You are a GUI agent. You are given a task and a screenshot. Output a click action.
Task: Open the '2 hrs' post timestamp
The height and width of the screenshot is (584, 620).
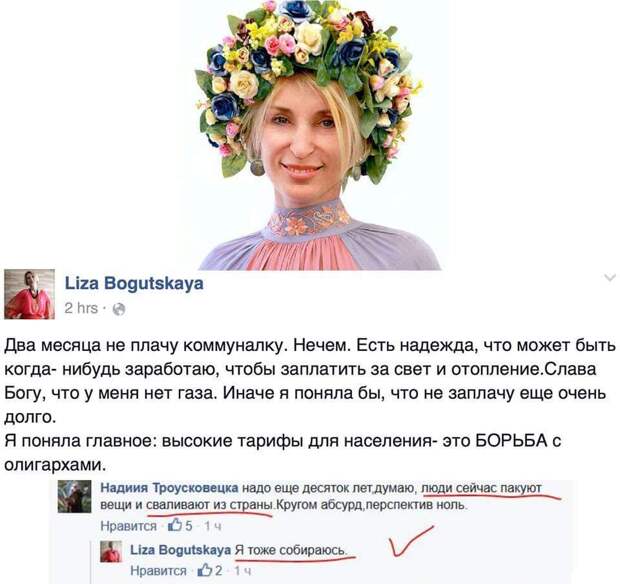click(81, 308)
